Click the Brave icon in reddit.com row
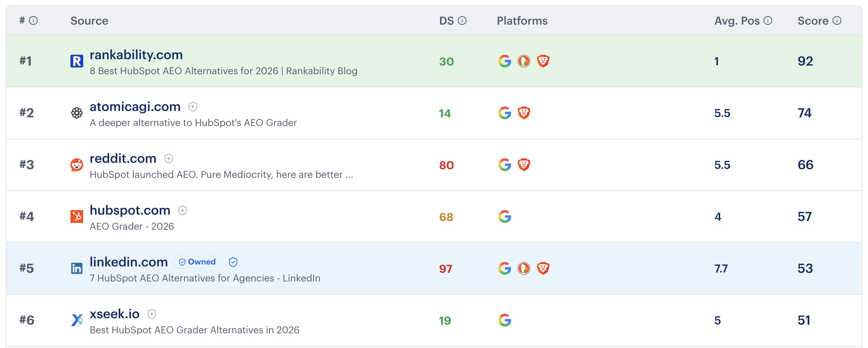 tap(524, 165)
